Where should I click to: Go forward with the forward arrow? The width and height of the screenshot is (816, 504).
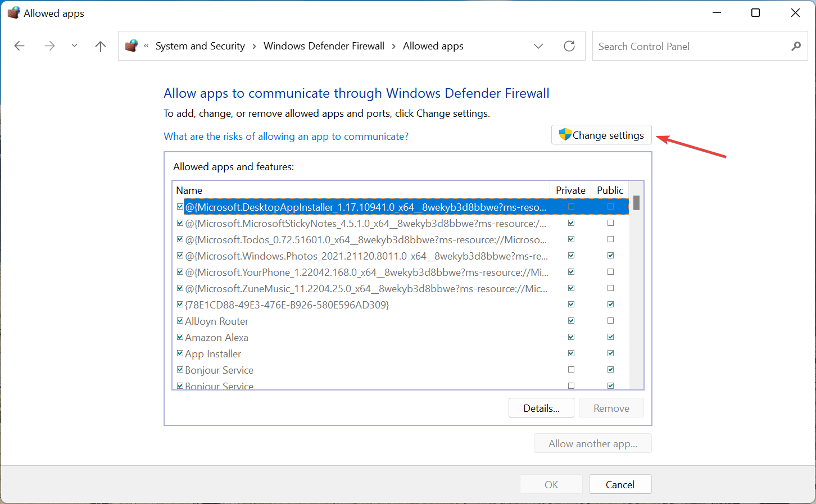point(49,46)
